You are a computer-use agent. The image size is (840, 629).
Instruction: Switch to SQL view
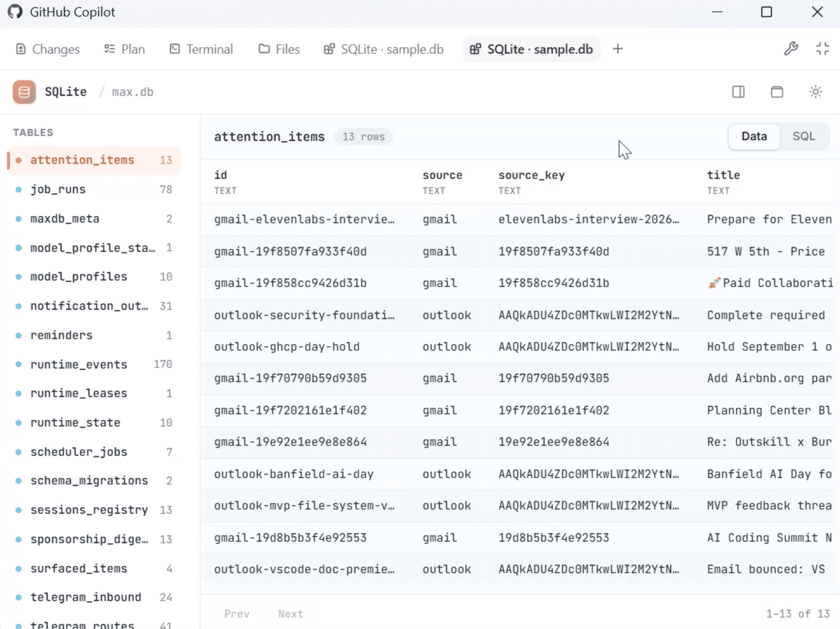(804, 136)
